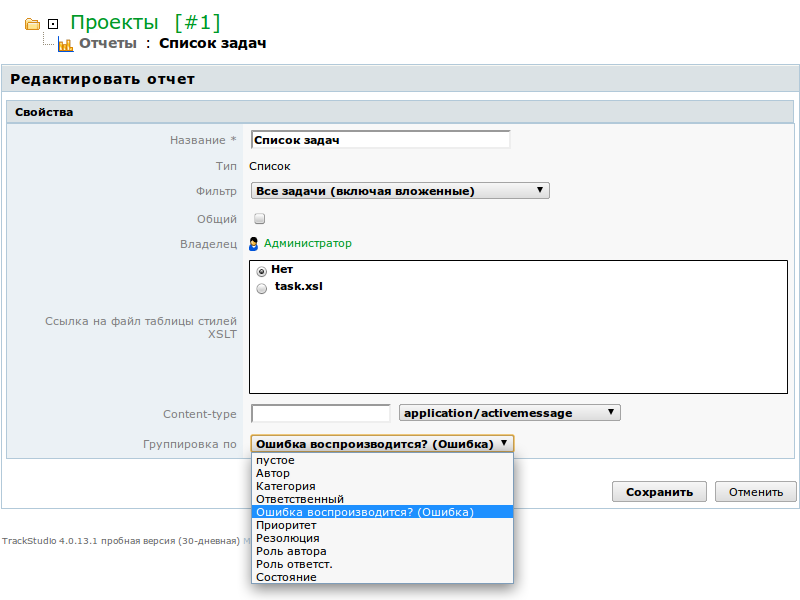Open the application/activemessage dropdown

pyautogui.click(x=509, y=413)
